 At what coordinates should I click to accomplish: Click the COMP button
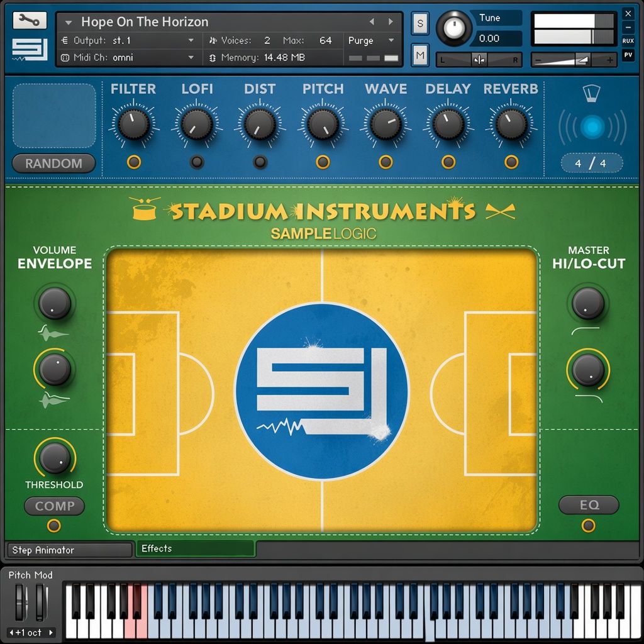54,506
